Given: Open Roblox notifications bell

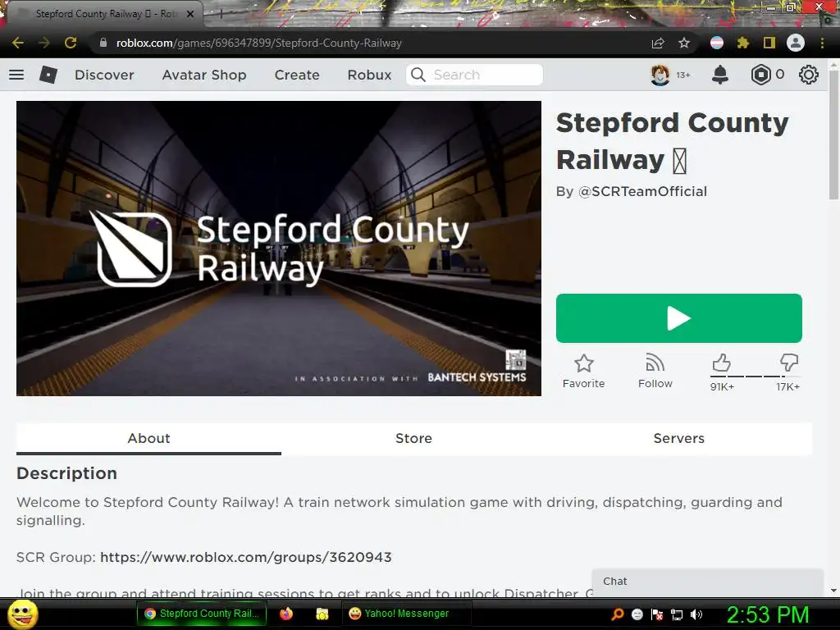Looking at the screenshot, I should click(720, 75).
